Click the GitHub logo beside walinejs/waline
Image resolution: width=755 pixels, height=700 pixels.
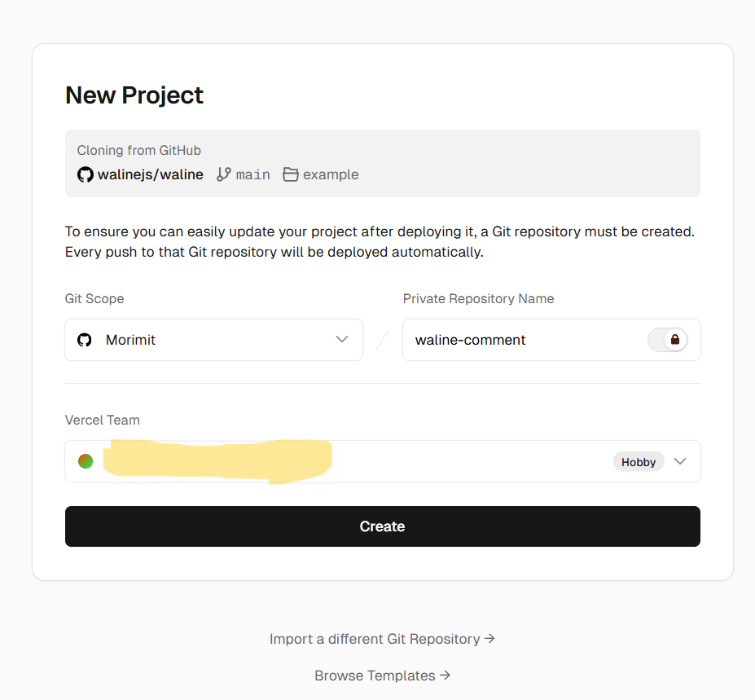85,174
